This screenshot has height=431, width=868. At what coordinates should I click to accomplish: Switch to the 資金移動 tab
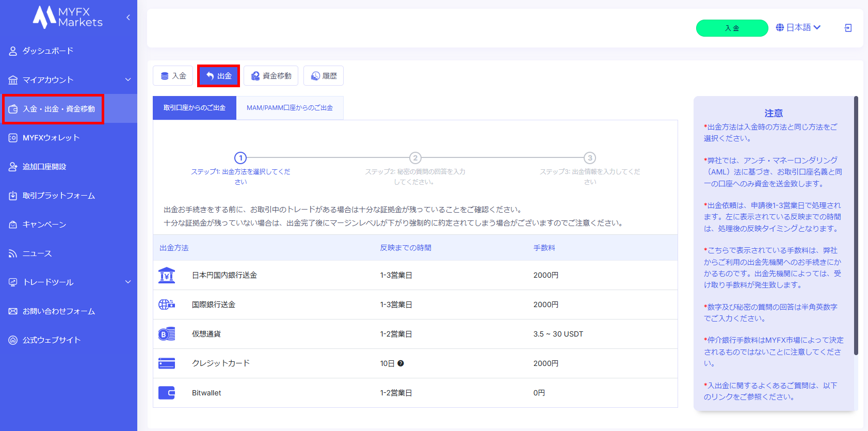pyautogui.click(x=271, y=76)
